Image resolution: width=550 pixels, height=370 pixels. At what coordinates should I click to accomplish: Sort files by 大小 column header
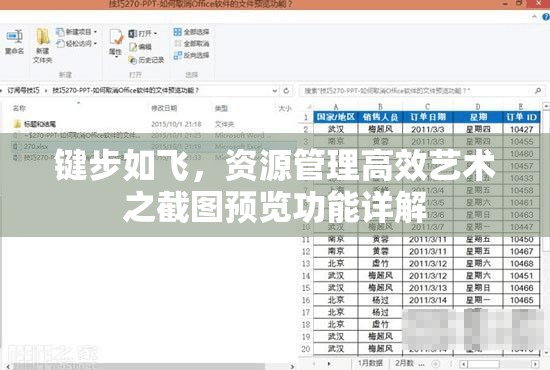point(284,108)
